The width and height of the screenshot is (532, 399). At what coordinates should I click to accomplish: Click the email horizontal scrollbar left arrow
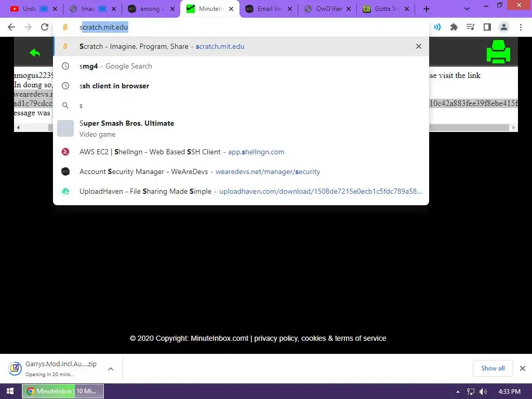pyautogui.click(x=18, y=128)
